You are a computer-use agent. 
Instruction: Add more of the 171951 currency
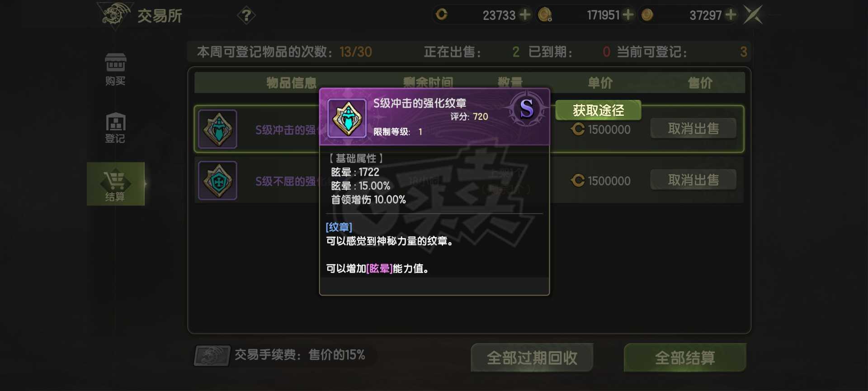point(627,15)
